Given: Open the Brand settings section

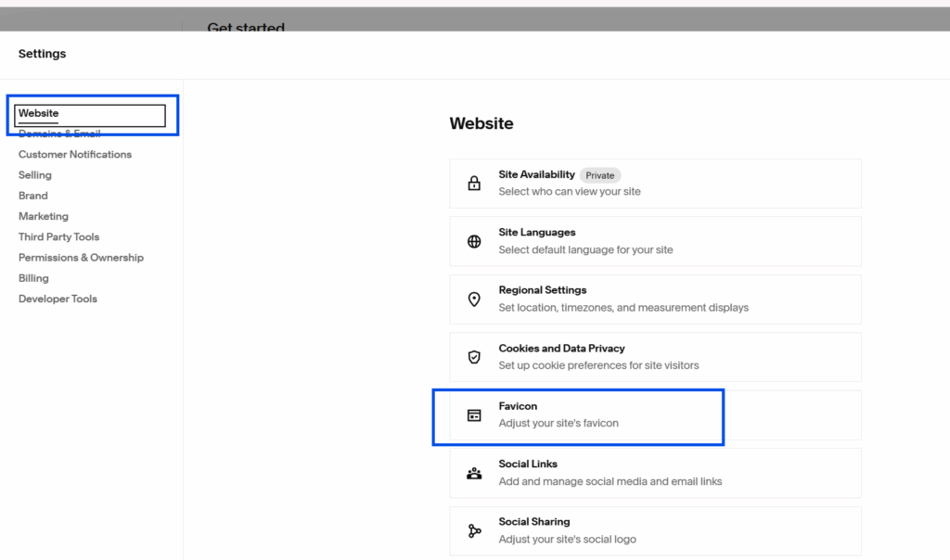Looking at the screenshot, I should (33, 196).
